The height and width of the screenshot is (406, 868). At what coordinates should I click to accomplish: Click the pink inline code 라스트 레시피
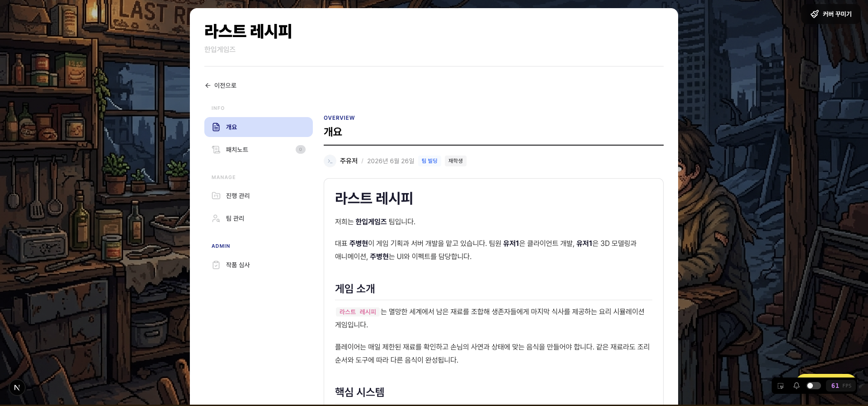click(x=358, y=312)
